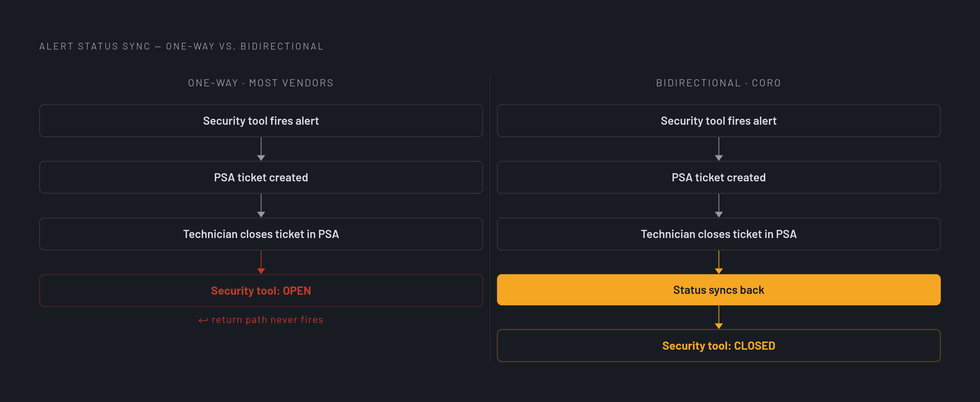The width and height of the screenshot is (980, 402).
Task: Click the orange arrowhead above 'Status syncs back'
Action: click(719, 271)
